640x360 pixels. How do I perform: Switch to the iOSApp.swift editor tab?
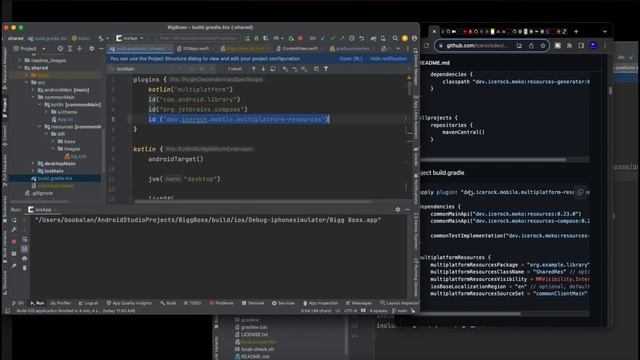195,49
